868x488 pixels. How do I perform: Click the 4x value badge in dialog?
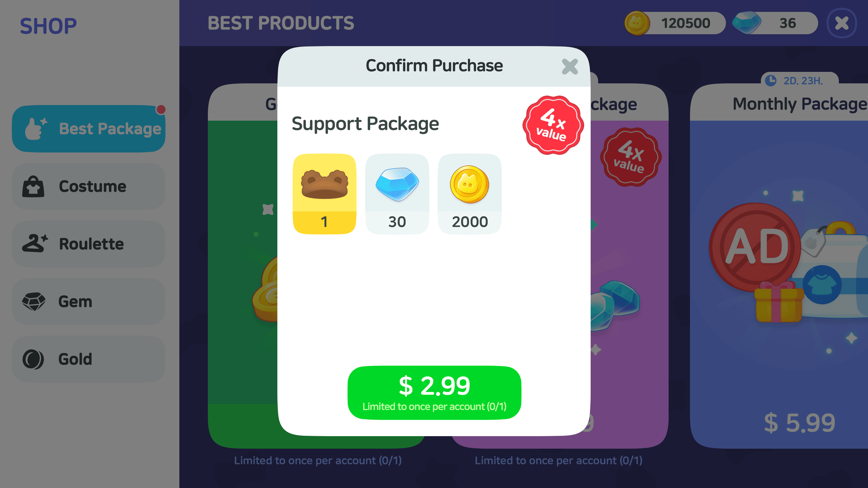[553, 125]
